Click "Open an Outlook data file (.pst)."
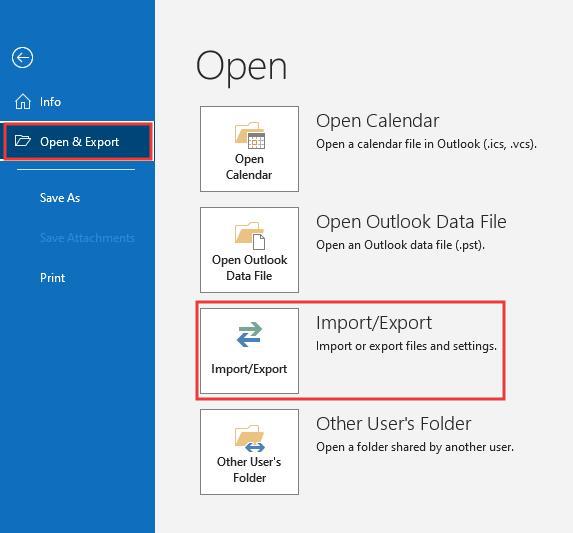 click(401, 245)
